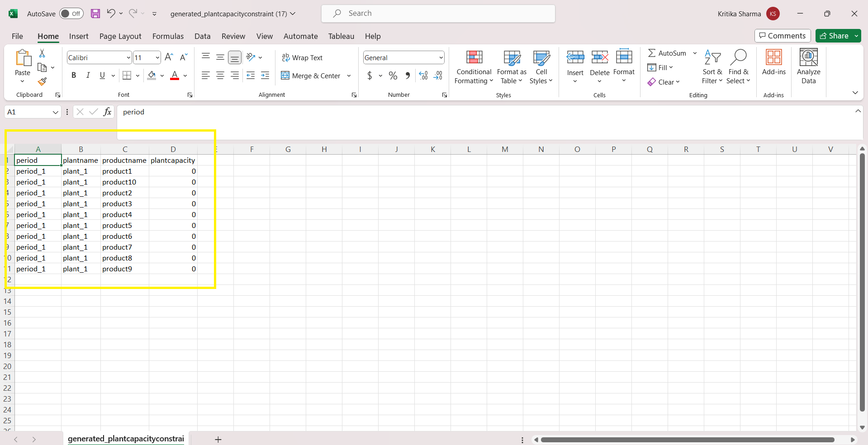Toggle Wrap Text for selected cell
This screenshot has height=445, width=868.
tap(302, 57)
